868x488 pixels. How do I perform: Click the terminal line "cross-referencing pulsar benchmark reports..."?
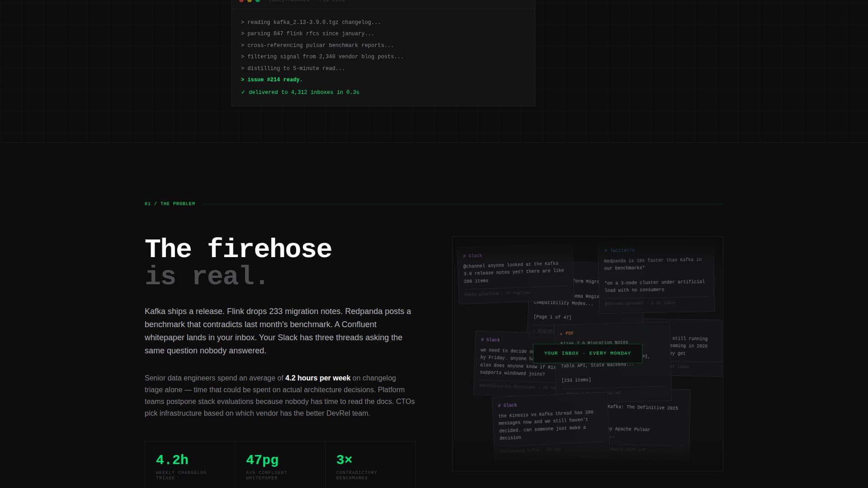[317, 45]
